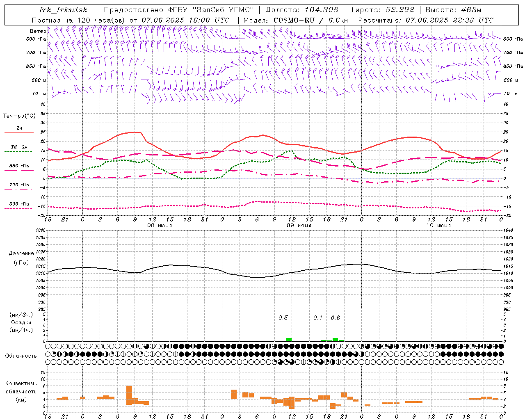Click the precipitation value "0.5"
Image resolution: width=525 pixels, height=420 pixels.
point(283,318)
